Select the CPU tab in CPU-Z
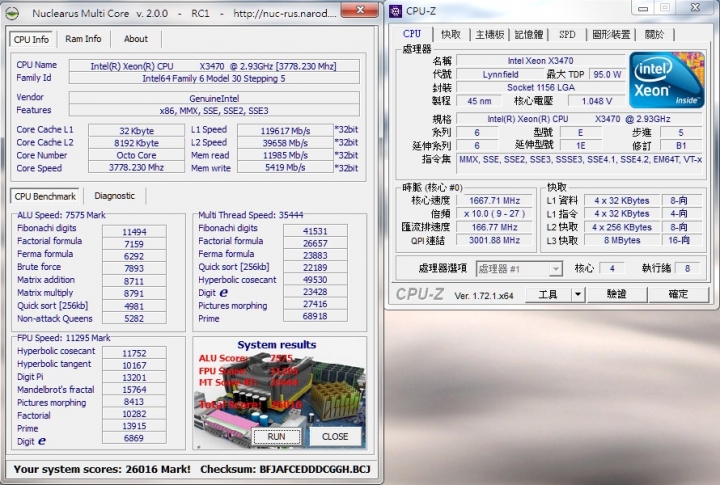Viewport: 720px width, 485px height. tap(412, 34)
